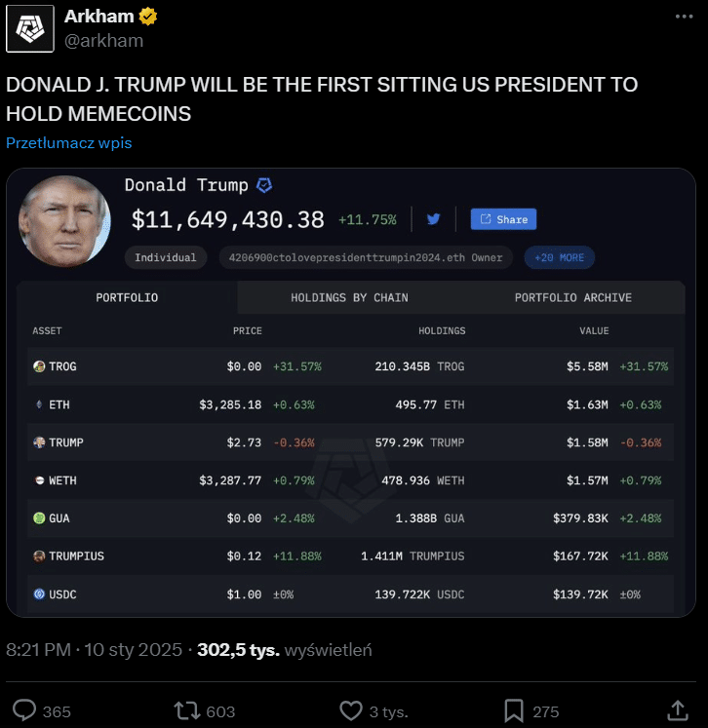Click the reply speech bubble icon
Viewport: 708px width, 728px height.
(x=24, y=710)
